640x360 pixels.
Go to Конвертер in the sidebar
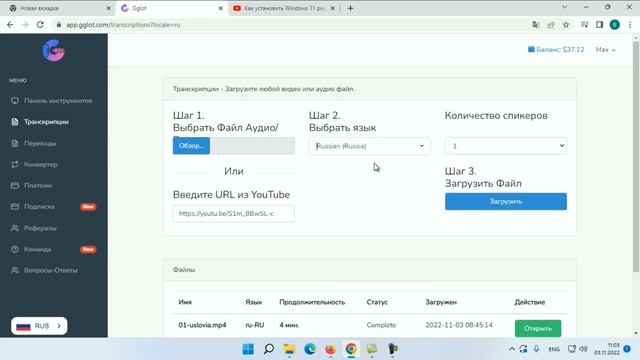tap(40, 164)
